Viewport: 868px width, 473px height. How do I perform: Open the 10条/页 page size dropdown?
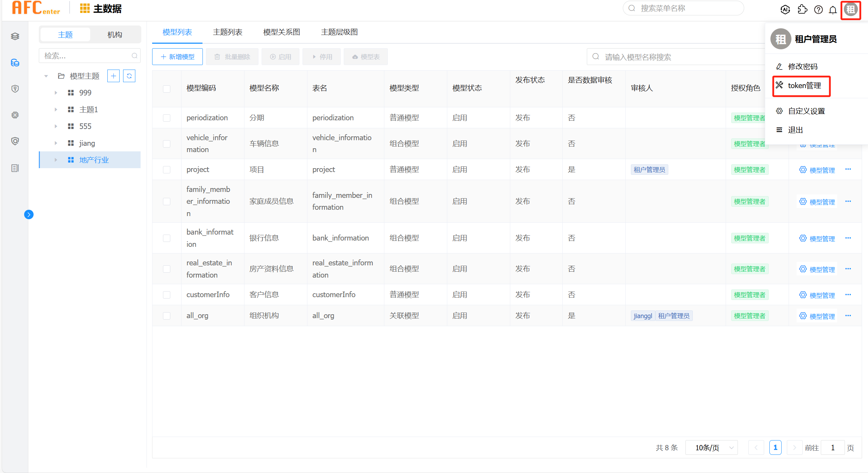712,447
